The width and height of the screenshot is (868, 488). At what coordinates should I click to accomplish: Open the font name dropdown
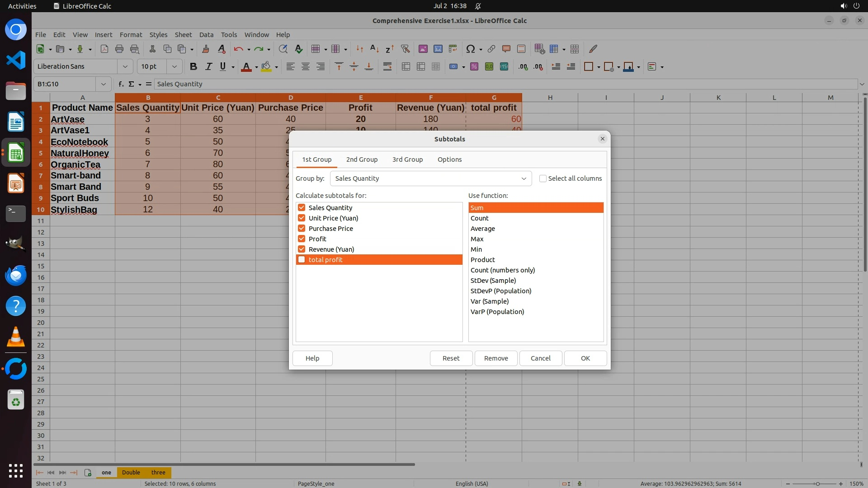coord(125,66)
